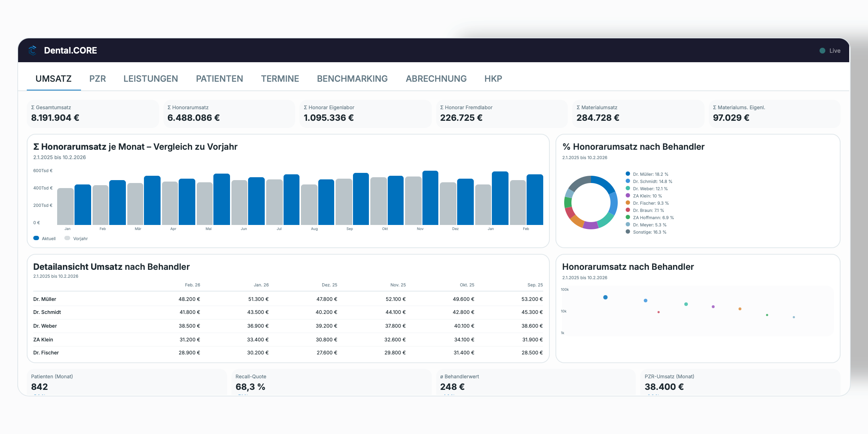Click the Dr. Weber: 12.1 % legend item
The height and width of the screenshot is (434, 868).
tap(647, 188)
